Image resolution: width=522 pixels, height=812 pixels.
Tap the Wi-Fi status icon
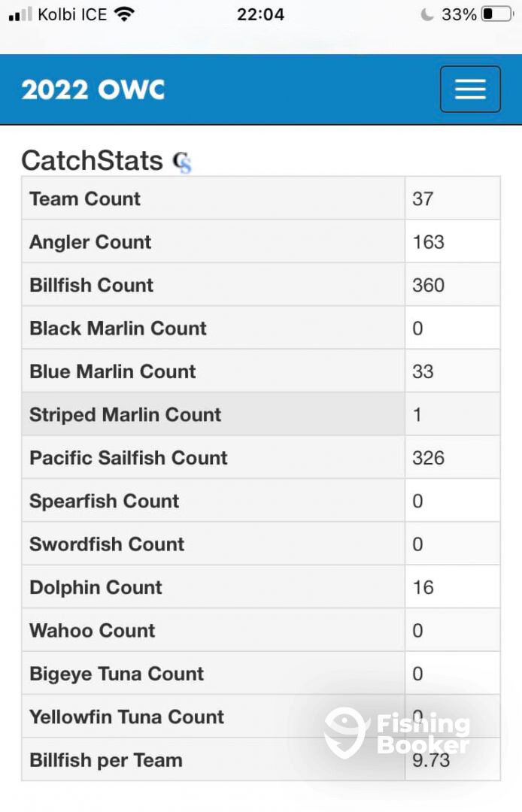coord(124,14)
